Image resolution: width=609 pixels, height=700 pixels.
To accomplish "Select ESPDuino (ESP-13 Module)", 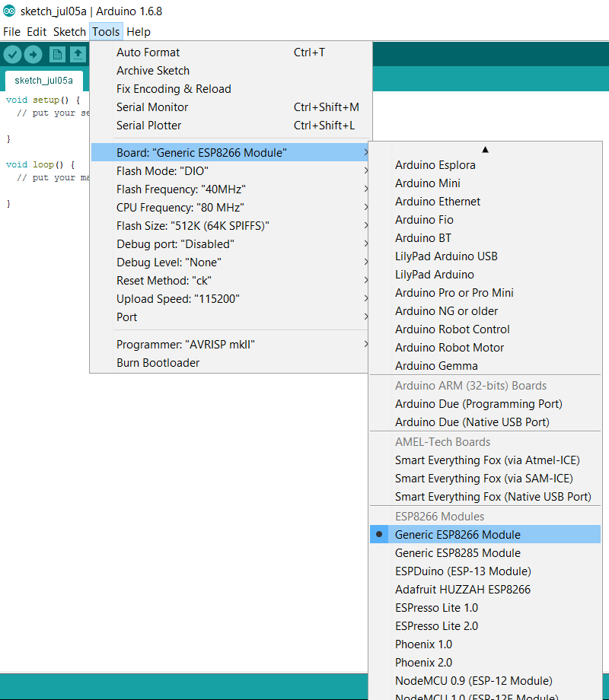I will point(485,571).
